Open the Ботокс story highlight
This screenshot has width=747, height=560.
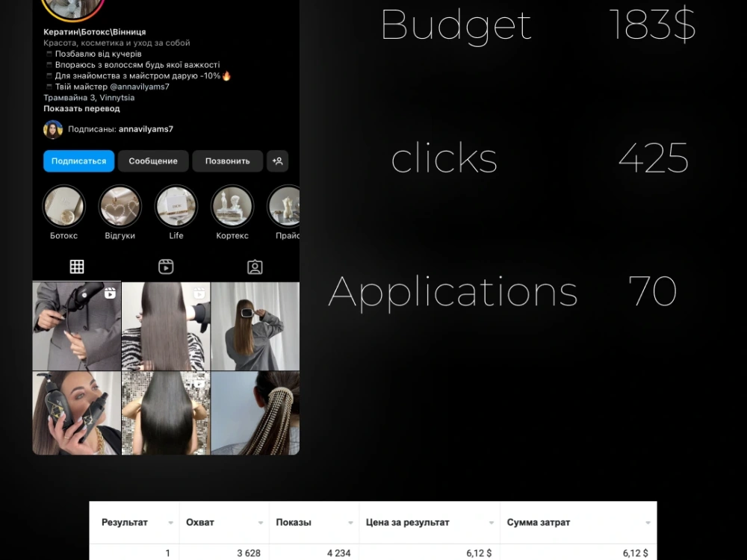pos(63,206)
